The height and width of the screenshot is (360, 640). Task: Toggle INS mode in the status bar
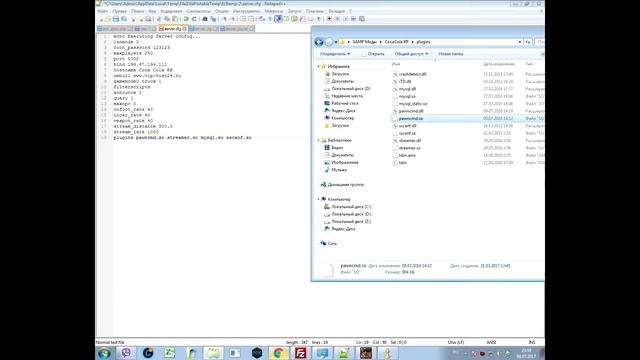pos(531,342)
